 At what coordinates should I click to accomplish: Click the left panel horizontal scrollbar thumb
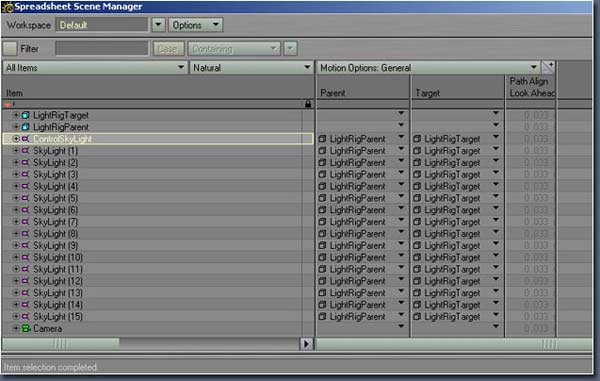tap(61, 344)
